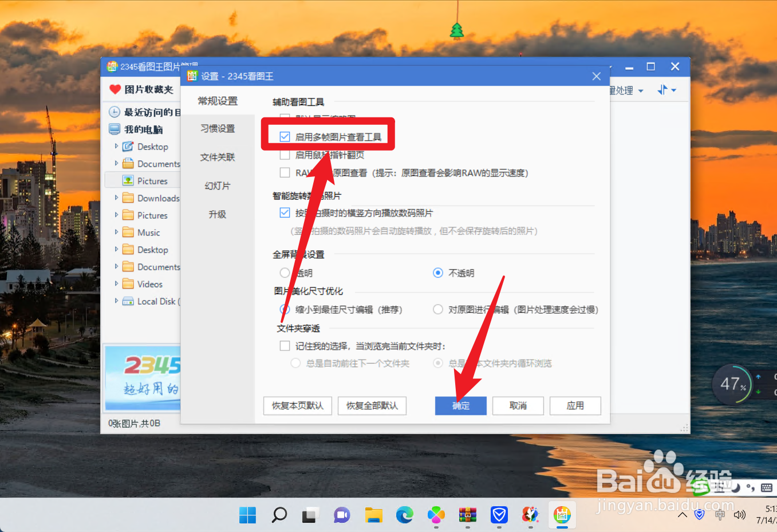
Task: Choose 对原图进行编辑 radio option
Action: click(438, 309)
